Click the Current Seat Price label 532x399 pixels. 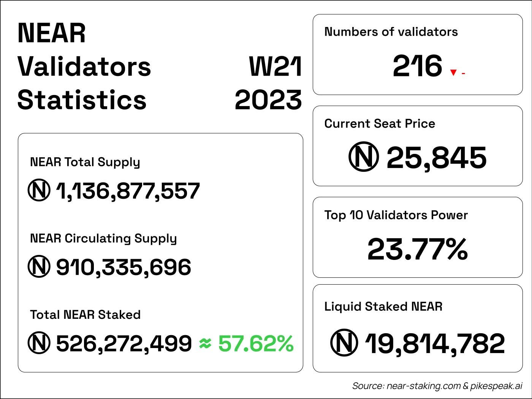380,123
